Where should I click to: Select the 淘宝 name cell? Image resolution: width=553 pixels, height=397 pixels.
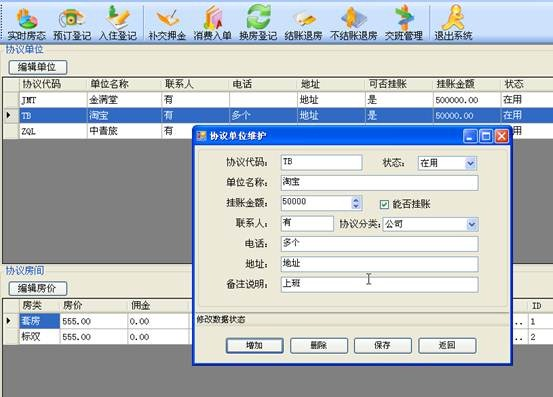click(x=124, y=116)
